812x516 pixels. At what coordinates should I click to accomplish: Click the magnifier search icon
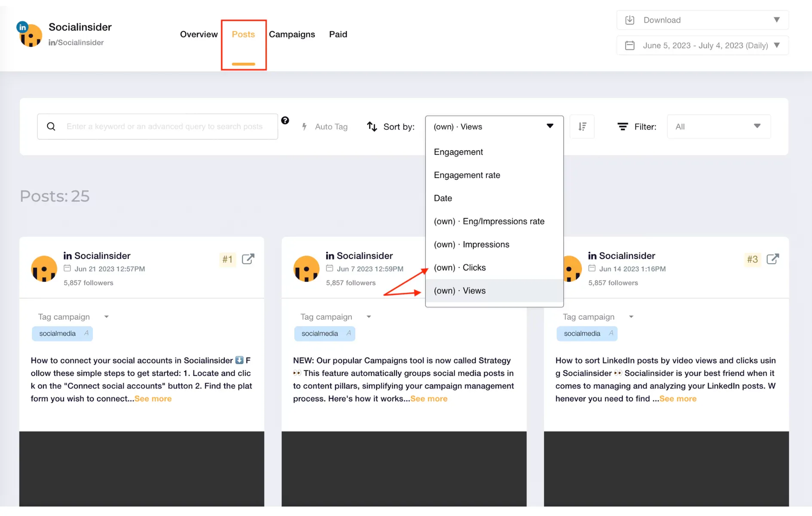coord(51,126)
